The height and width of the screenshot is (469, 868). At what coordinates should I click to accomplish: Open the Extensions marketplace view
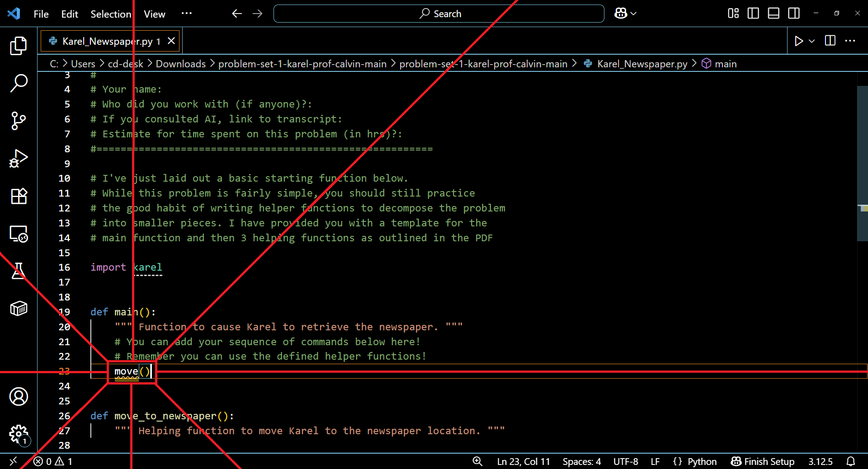[x=19, y=196]
